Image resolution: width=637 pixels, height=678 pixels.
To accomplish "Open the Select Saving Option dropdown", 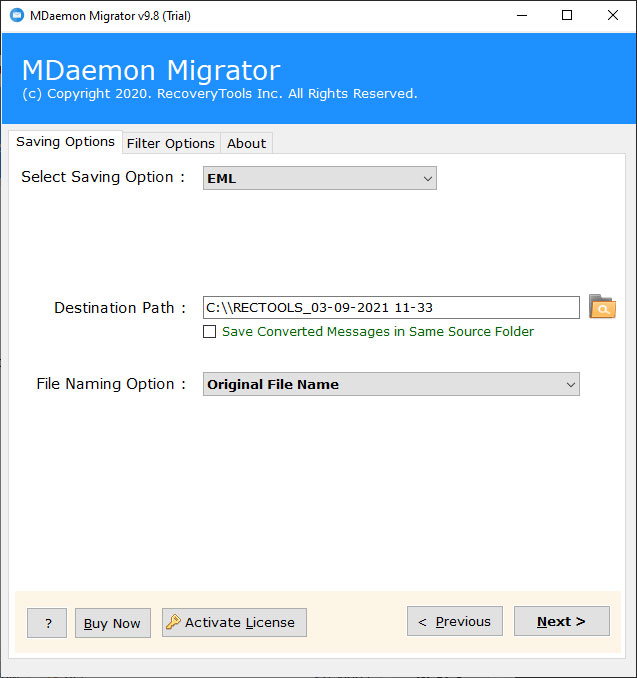I will click(x=320, y=178).
